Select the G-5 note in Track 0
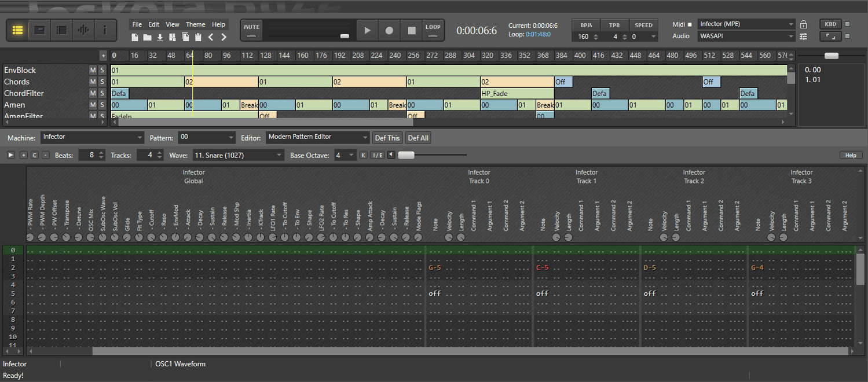 [435, 267]
